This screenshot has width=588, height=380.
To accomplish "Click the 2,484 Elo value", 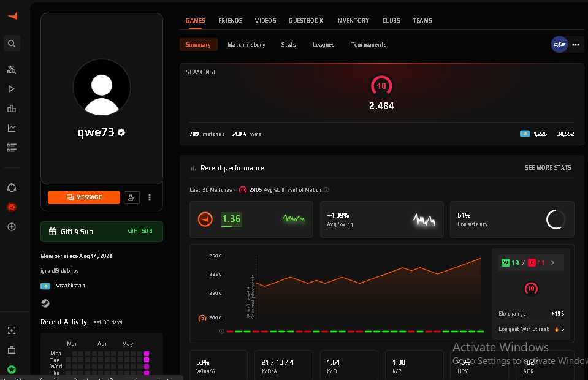I will [381, 106].
